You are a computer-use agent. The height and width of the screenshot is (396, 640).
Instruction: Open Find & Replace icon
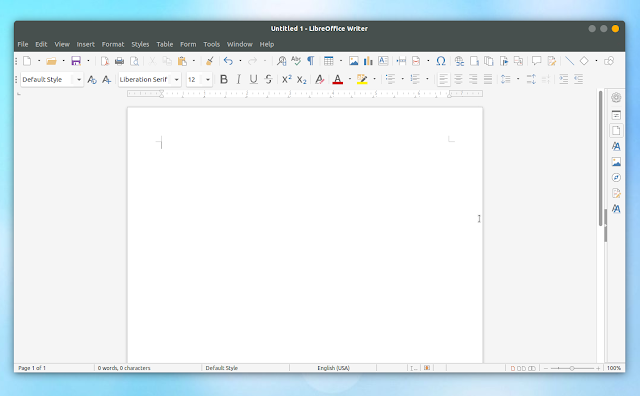point(281,61)
